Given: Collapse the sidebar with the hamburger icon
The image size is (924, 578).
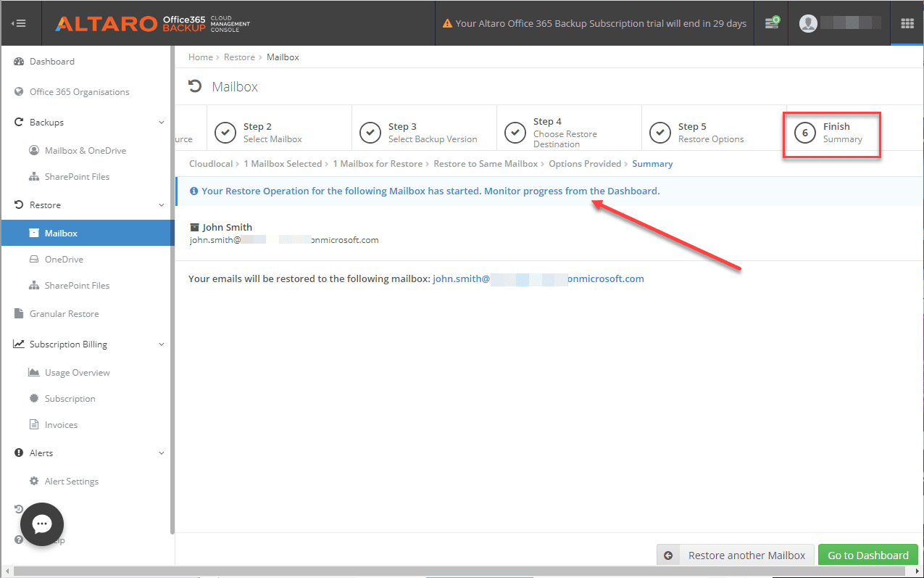Looking at the screenshot, I should coord(20,23).
